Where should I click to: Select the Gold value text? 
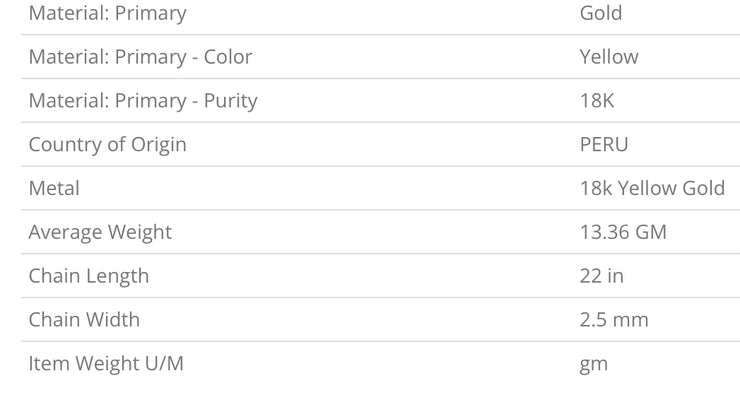(x=601, y=13)
